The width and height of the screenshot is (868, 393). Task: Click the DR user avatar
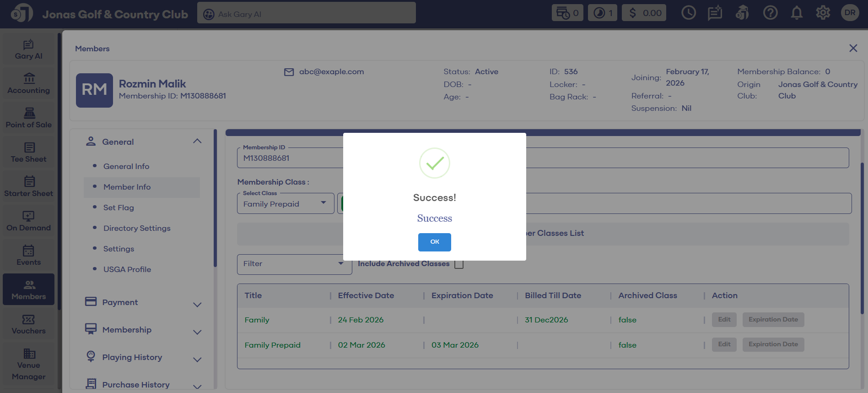[x=850, y=13]
